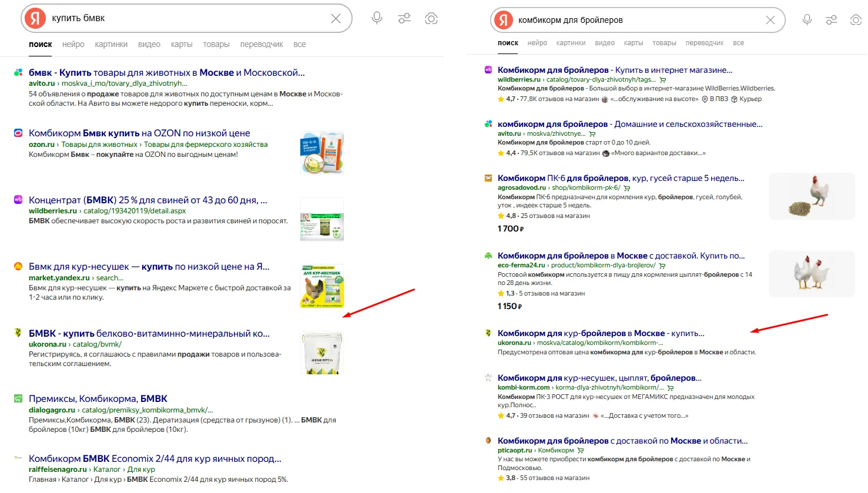The width and height of the screenshot is (868, 493).
Task: Open 'Комбикорм для кур-бройлеров в Москве - купить' result
Action: point(601,333)
